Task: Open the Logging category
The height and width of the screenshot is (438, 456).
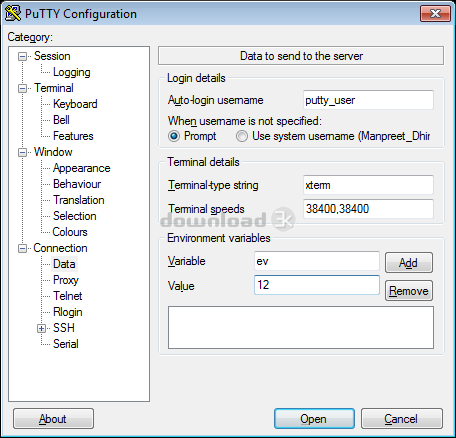Action: [72, 72]
